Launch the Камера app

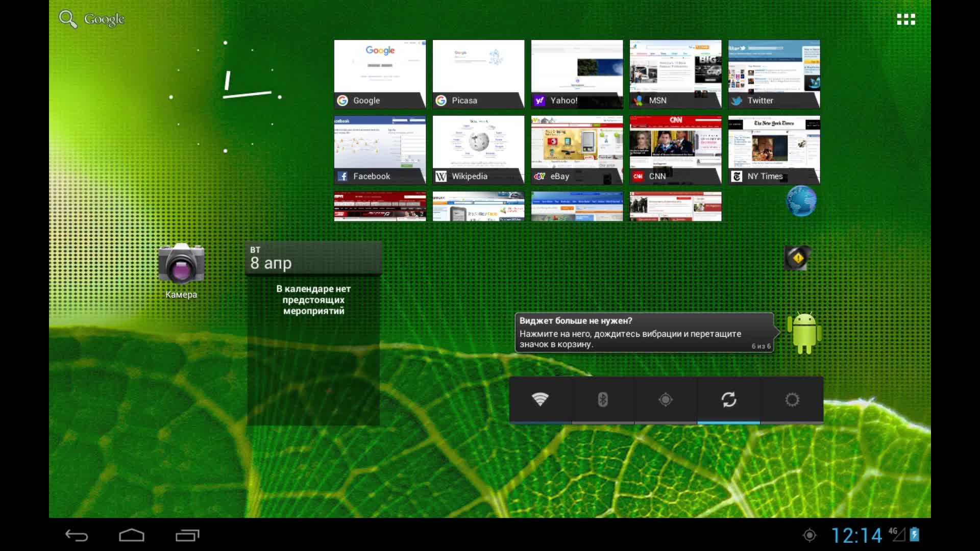coord(181,270)
